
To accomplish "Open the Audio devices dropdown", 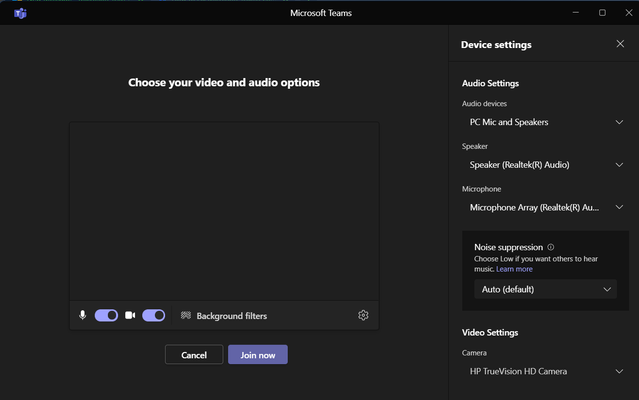I will click(x=545, y=122).
